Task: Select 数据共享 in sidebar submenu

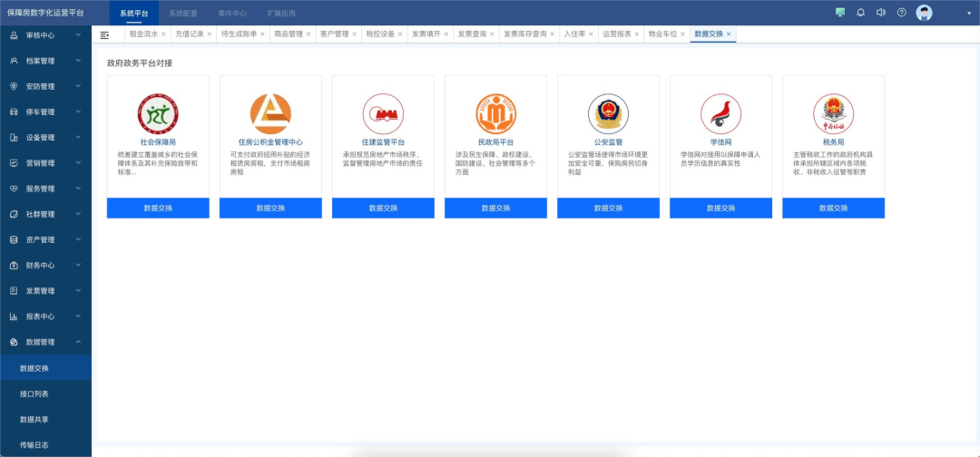Action: point(45,420)
